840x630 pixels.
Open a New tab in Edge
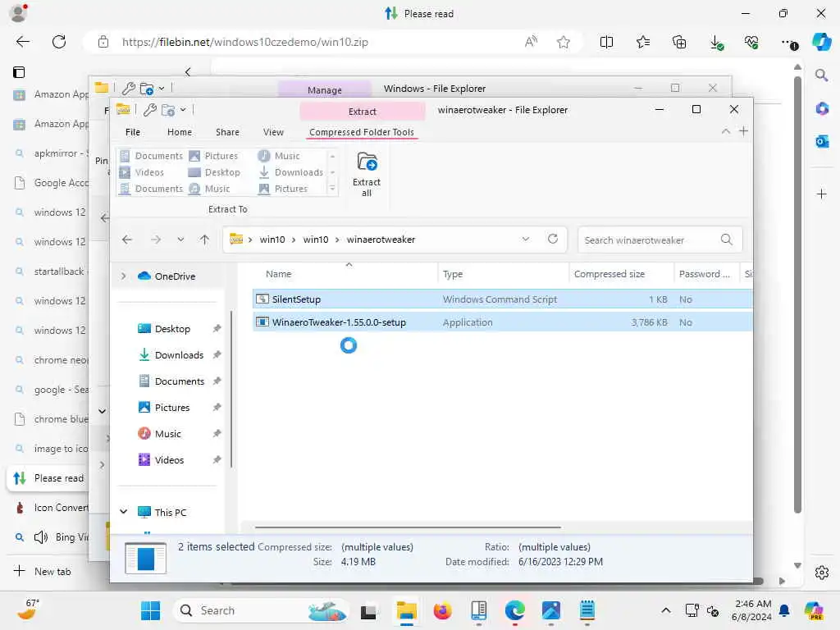click(x=43, y=571)
